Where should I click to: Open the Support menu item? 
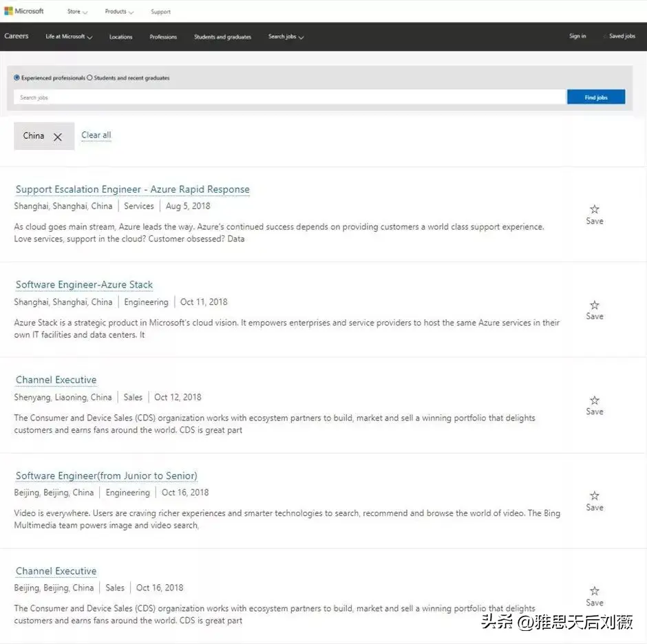pos(160,12)
